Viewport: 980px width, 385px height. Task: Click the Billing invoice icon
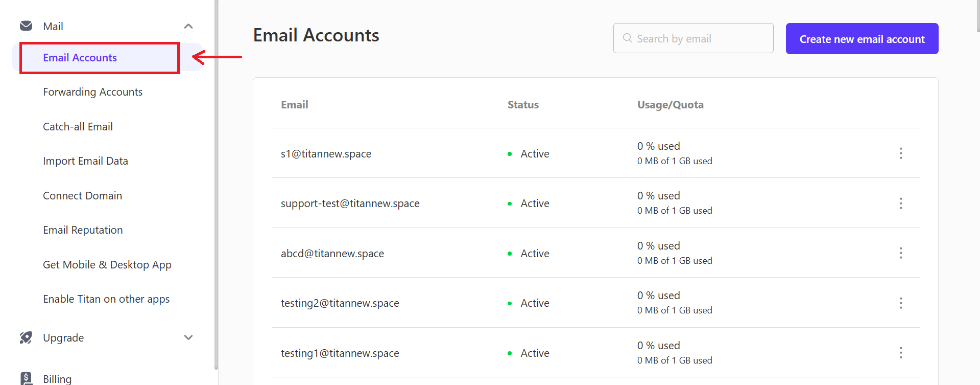[x=26, y=378]
